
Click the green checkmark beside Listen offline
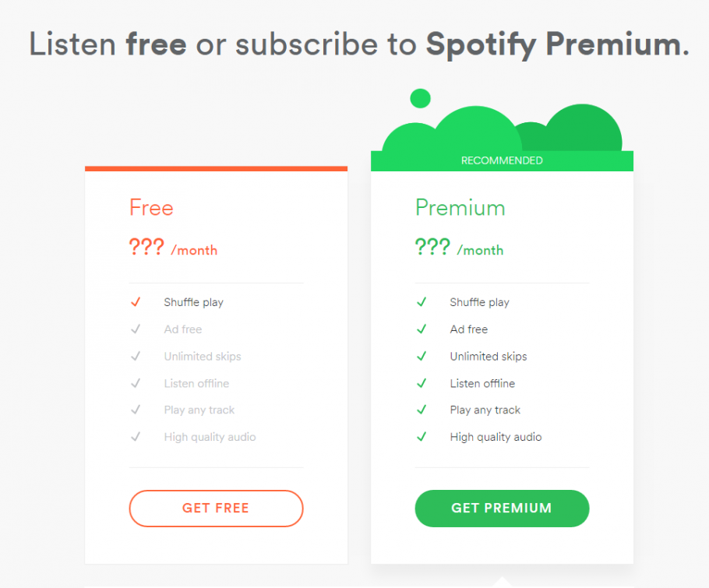tap(422, 383)
